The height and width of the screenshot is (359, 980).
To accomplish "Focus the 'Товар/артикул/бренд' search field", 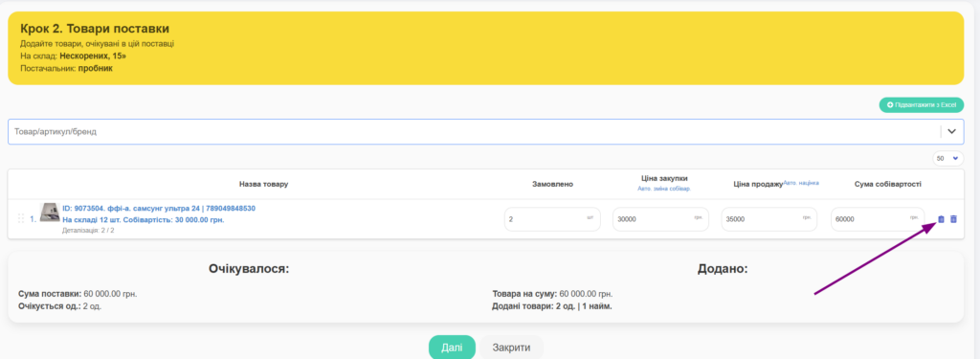I will (474, 132).
